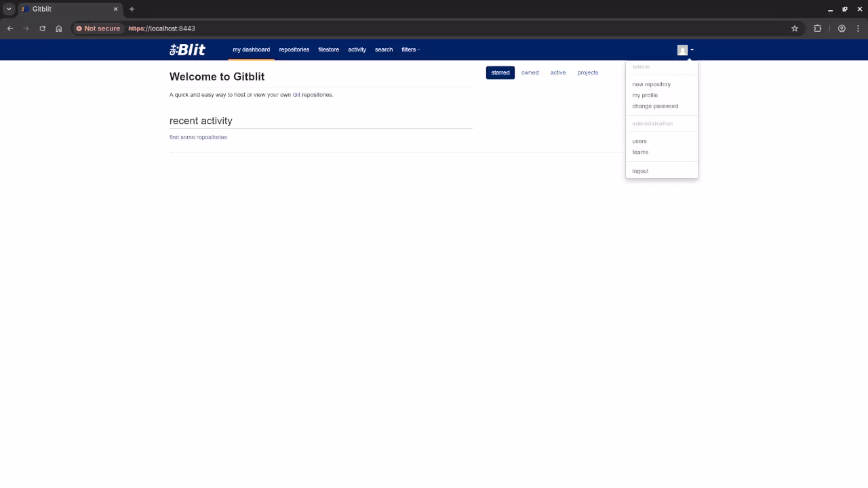Open the browser tab search dropdown
The height and width of the screenshot is (488, 868).
click(9, 9)
